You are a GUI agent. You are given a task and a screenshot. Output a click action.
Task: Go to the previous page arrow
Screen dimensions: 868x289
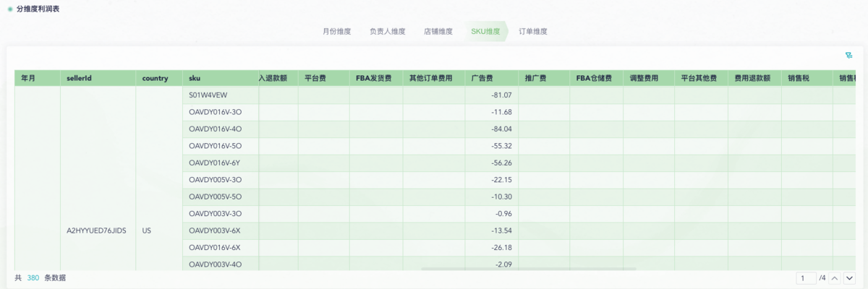coord(834,278)
